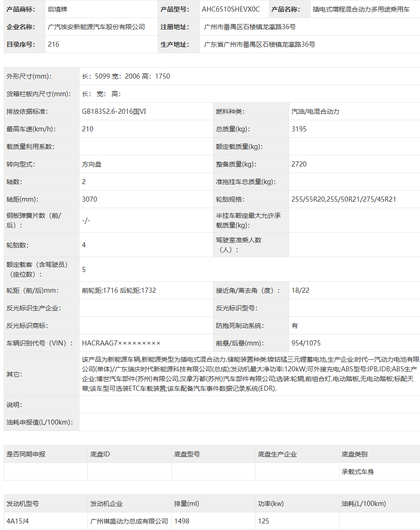Select the 燃料种类 label

[x=230, y=111]
